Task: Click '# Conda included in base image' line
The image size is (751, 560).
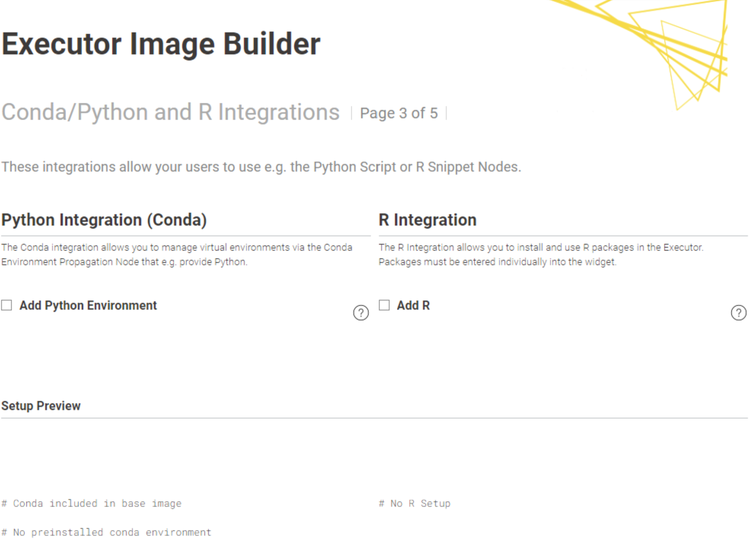Action: (x=91, y=503)
